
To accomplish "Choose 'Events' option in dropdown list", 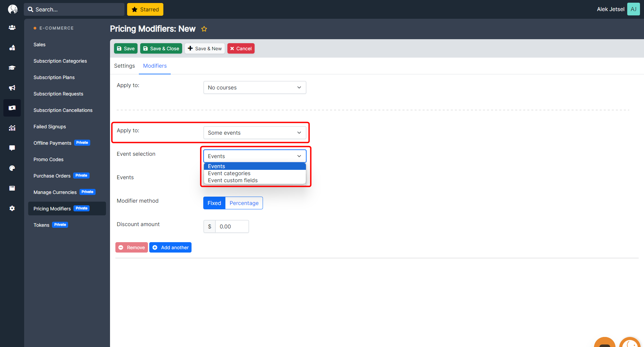I will (255, 166).
